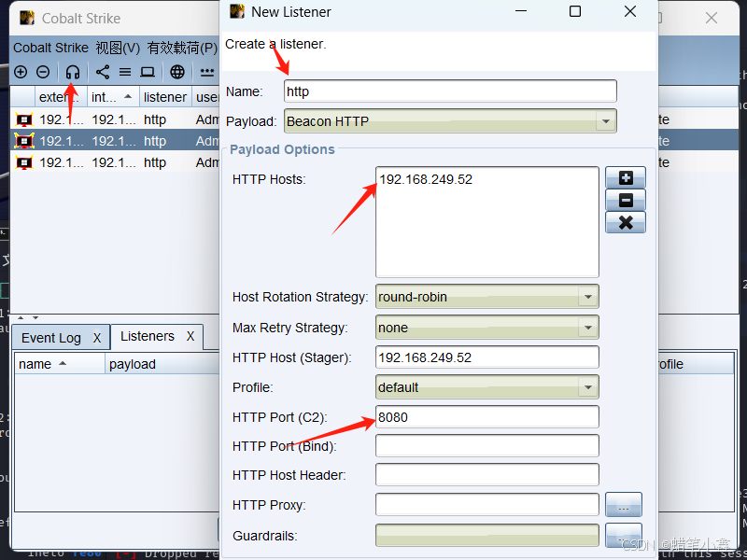Select 192.168.249.52 entry in HTTP Hosts list
This screenshot has width=747, height=560.
pos(426,179)
